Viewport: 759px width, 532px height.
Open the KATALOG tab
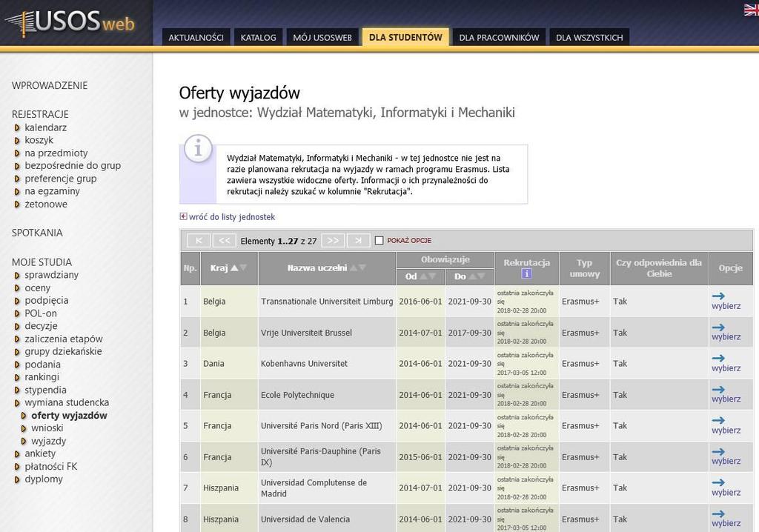coord(259,37)
